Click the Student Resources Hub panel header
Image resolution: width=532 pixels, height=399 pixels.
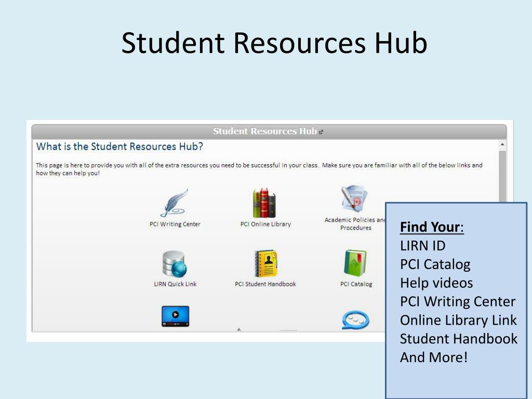pyautogui.click(x=269, y=131)
